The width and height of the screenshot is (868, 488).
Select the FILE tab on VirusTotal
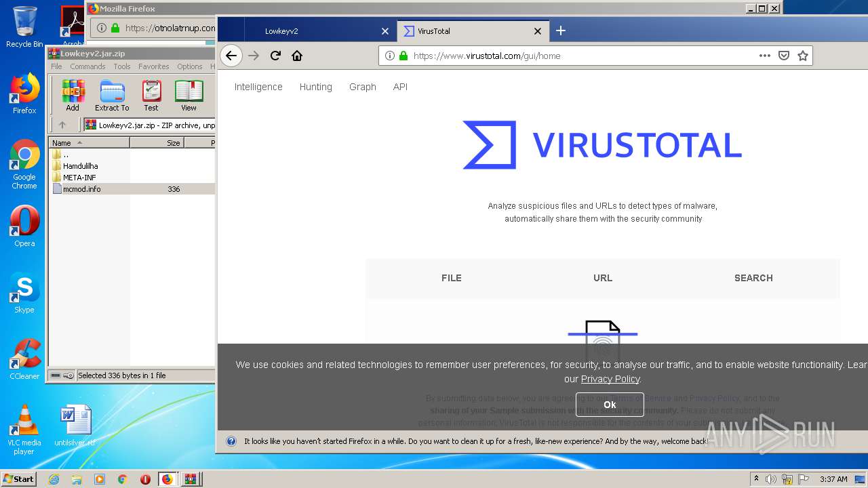(x=452, y=278)
